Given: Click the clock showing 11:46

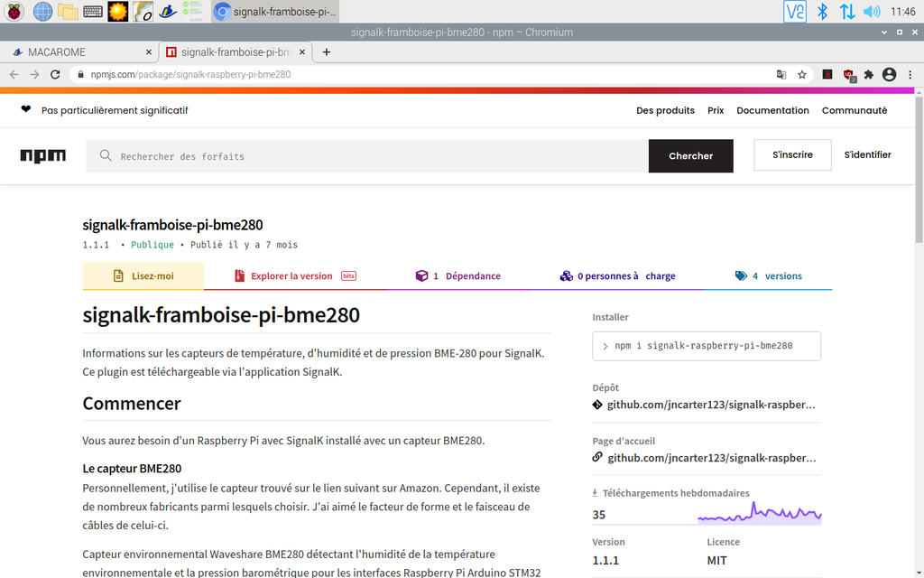Looking at the screenshot, I should (x=902, y=11).
